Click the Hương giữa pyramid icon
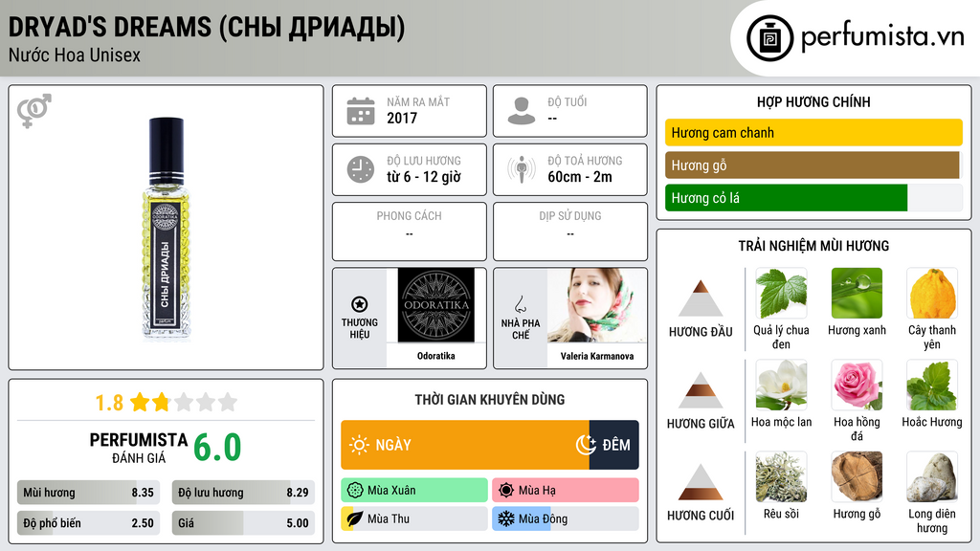The image size is (980, 551). pyautogui.click(x=701, y=390)
